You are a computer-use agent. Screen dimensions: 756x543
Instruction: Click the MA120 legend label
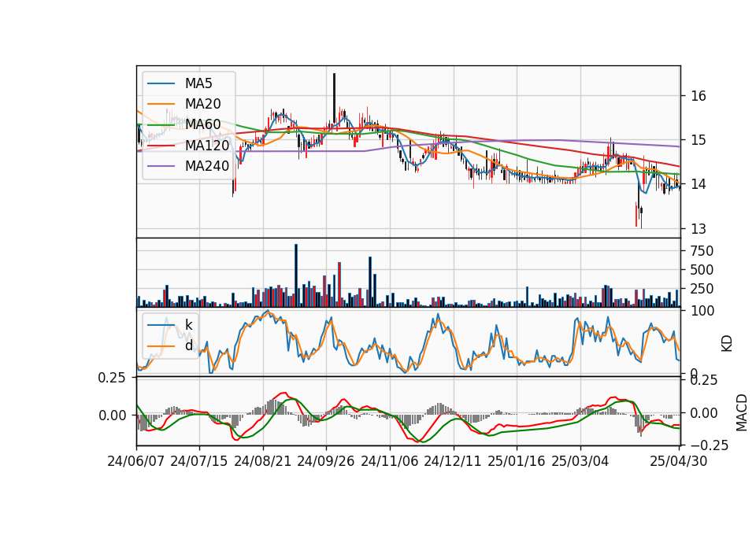pos(207,145)
